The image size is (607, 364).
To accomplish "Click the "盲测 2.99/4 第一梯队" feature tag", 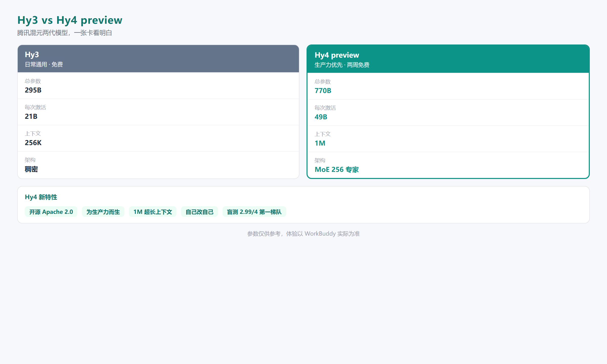I will point(254,212).
